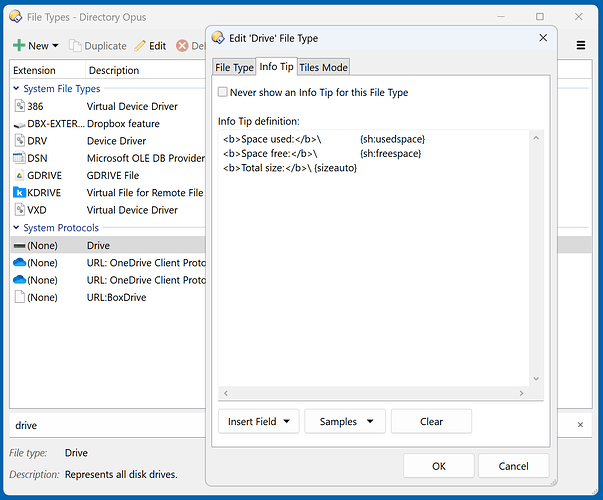Viewport: 603px width, 500px height.
Task: Select the 'Drive' description in System Protocols
Action: (98, 245)
